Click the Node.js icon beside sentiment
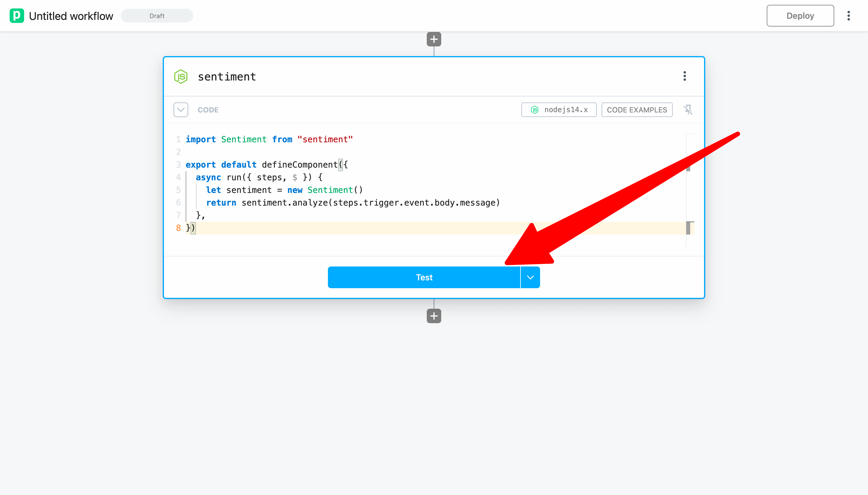The image size is (868, 495). coord(181,77)
